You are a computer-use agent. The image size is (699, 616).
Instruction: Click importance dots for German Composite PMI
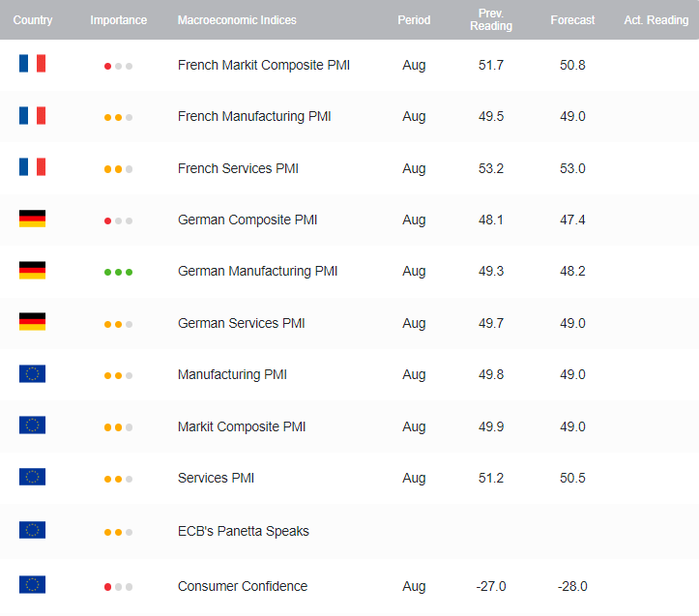(x=118, y=220)
